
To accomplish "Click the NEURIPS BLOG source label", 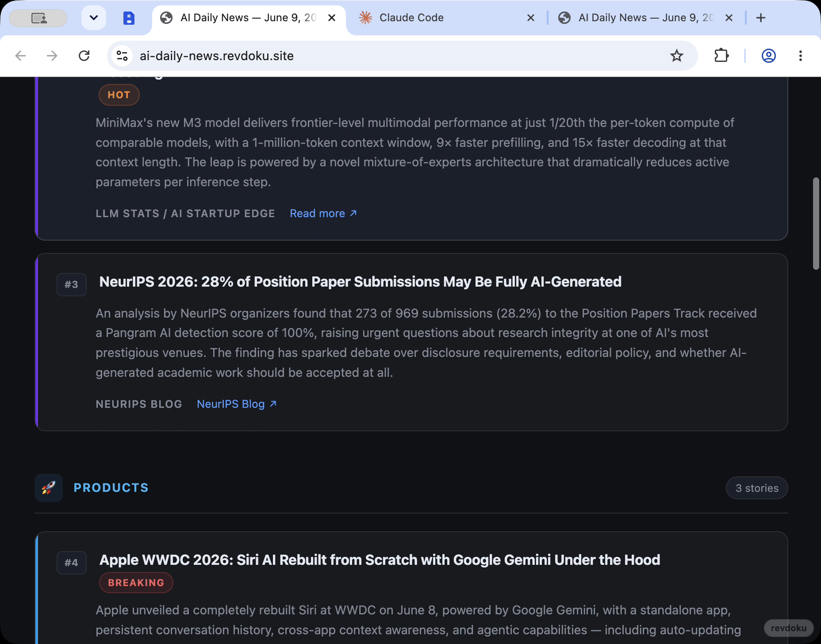I will pos(139,404).
